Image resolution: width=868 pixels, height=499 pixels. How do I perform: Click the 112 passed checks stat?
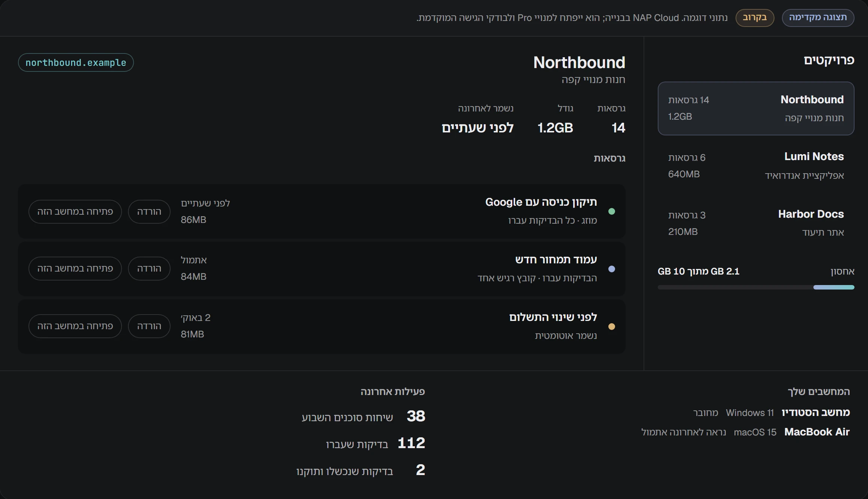coord(375,443)
